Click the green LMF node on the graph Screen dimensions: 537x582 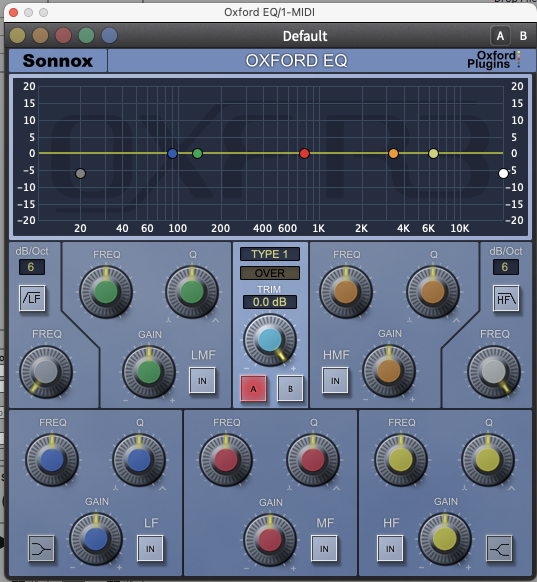pyautogui.click(x=197, y=153)
